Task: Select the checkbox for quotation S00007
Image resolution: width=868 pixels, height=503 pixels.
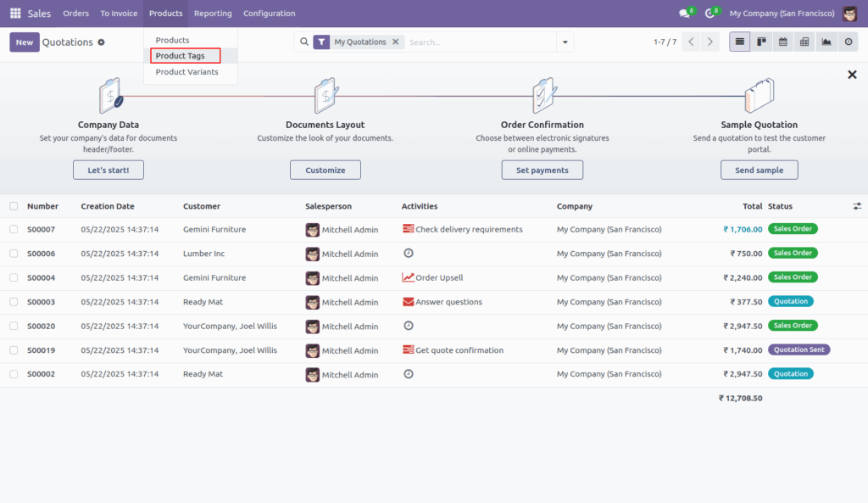Action: coord(13,229)
